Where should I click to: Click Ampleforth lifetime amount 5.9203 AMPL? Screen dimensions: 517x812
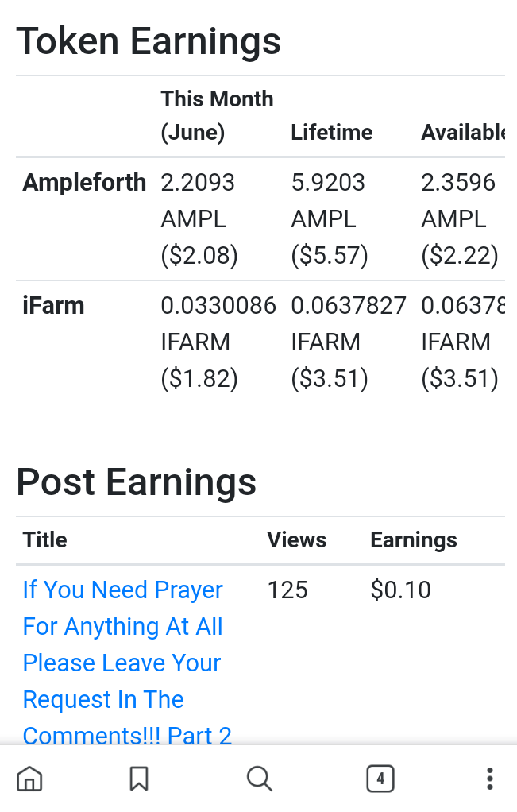[330, 218]
